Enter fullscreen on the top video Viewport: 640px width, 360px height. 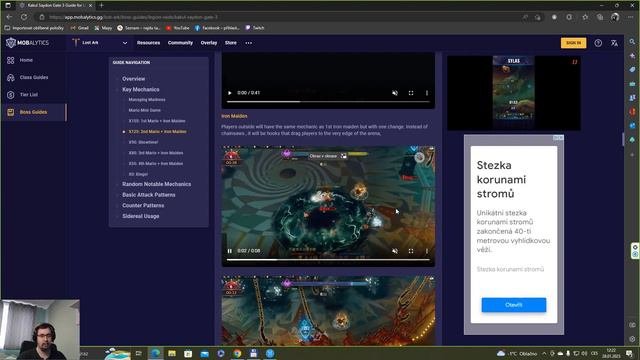[x=411, y=93]
